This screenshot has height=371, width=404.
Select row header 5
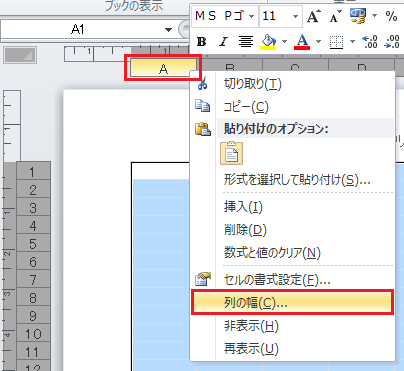pos(33,243)
